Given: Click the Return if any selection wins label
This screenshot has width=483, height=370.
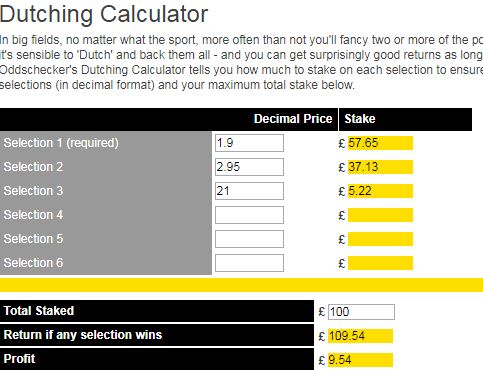Looking at the screenshot, I should [x=83, y=335].
